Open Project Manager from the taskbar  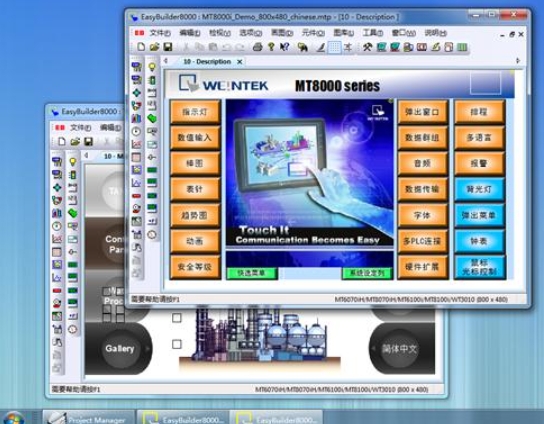pos(89,417)
